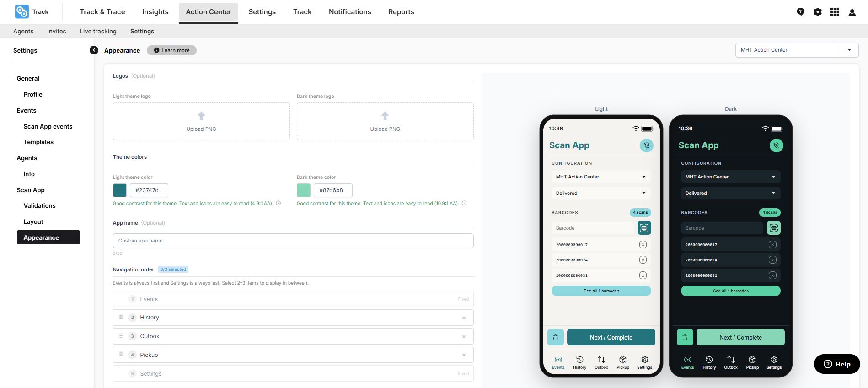Open the Live tracking sub-tab
Image resolution: width=868 pixels, height=388 pixels.
click(98, 31)
